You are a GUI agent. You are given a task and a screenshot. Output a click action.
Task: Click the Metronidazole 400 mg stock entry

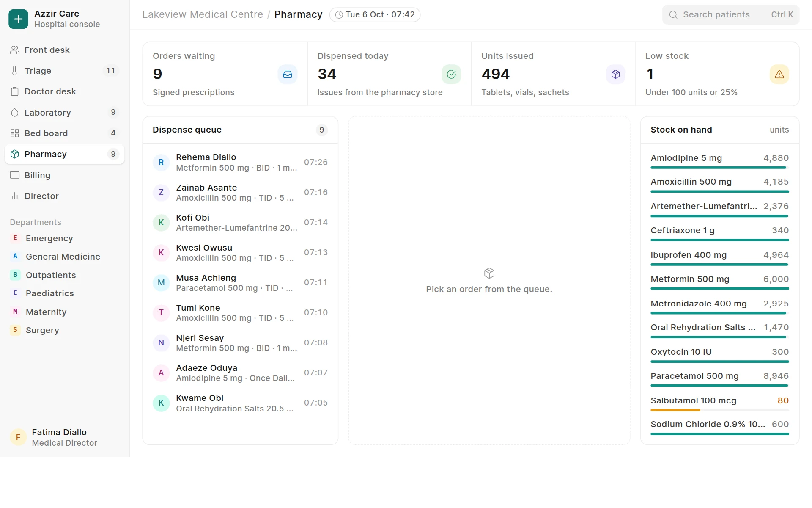click(x=720, y=307)
